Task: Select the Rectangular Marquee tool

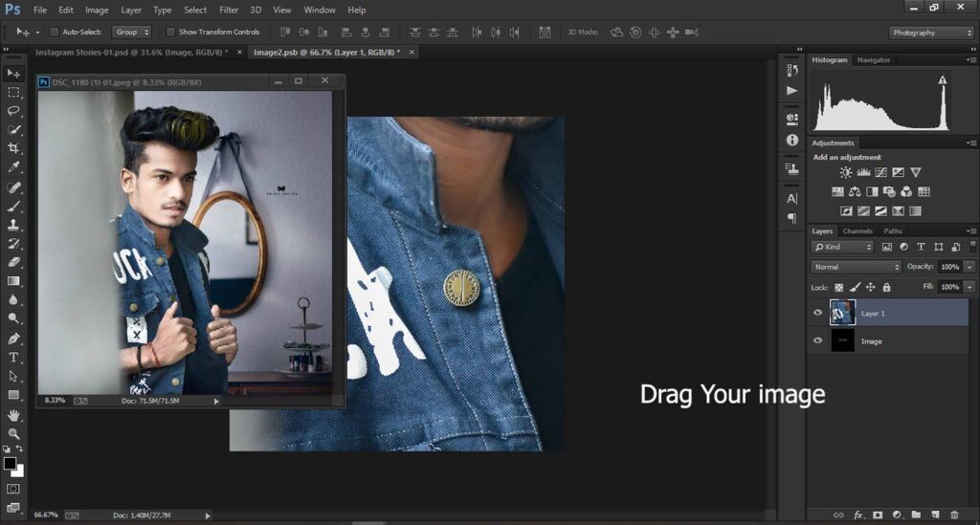Action: click(13, 93)
